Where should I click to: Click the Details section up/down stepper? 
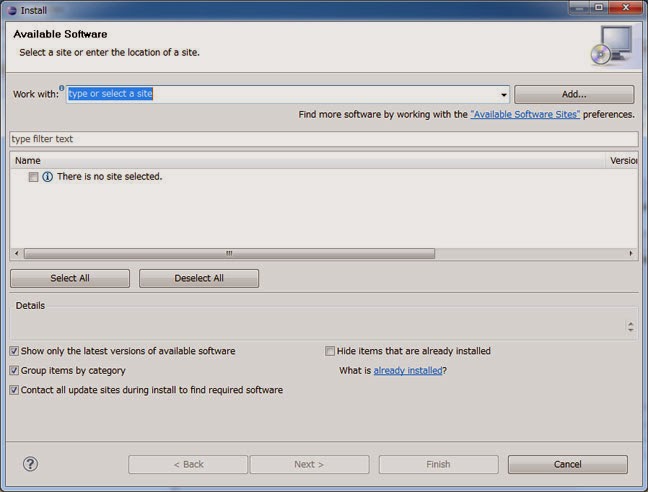[631, 327]
